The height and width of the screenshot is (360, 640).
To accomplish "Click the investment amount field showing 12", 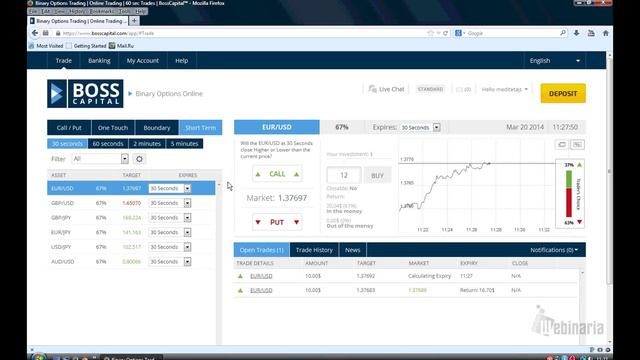I will tap(344, 175).
